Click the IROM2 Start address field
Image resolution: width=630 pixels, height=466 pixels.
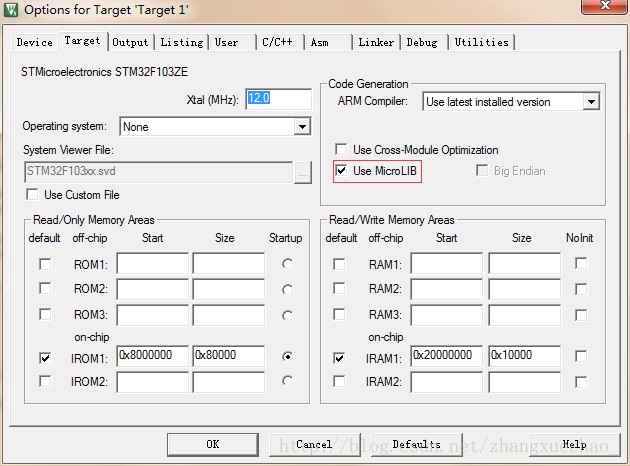point(153,382)
